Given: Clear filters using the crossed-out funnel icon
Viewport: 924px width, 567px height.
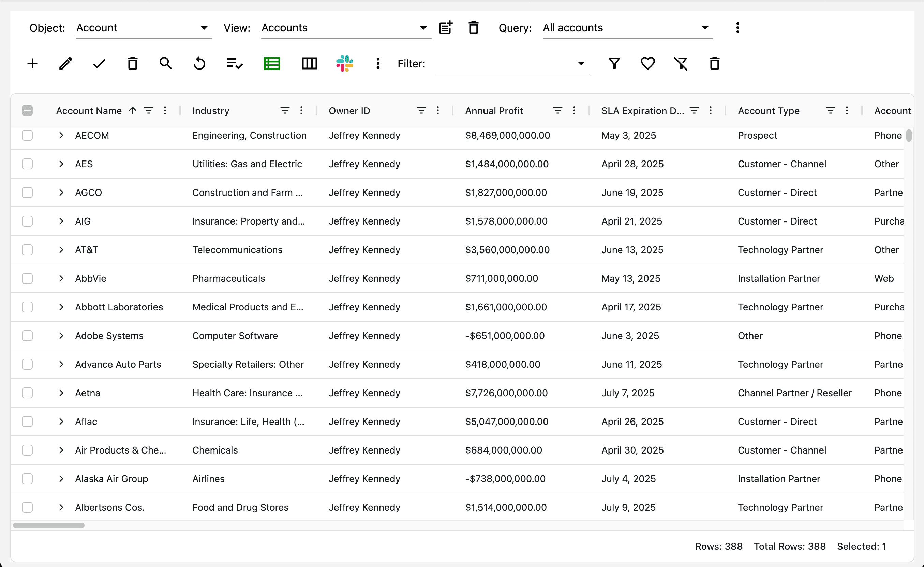Looking at the screenshot, I should [x=681, y=63].
